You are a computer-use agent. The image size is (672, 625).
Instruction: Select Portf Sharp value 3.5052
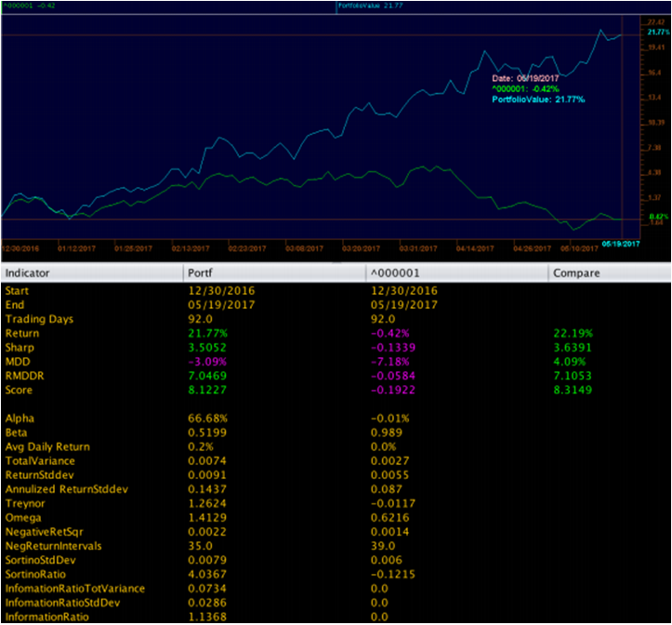[x=207, y=348]
